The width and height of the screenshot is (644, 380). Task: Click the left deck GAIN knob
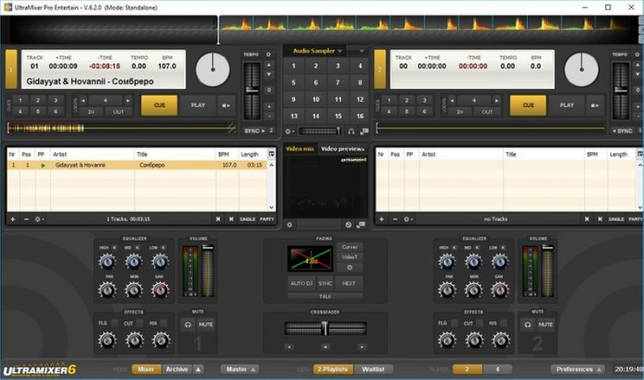pos(160,290)
